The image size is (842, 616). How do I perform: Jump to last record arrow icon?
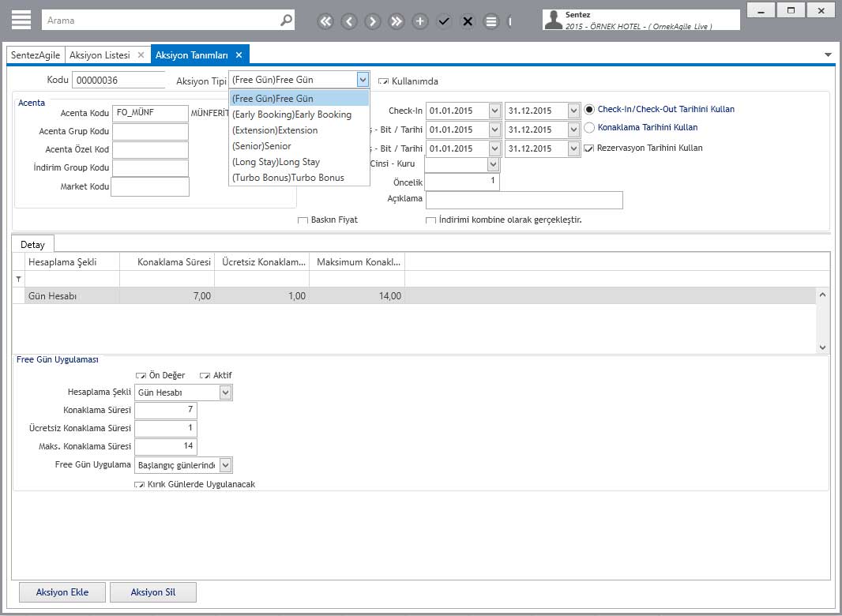[x=397, y=21]
